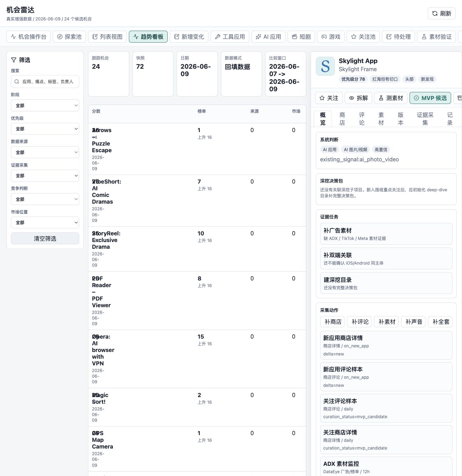Click the StoryReel: Exclusive Drama row
462x476 pixels.
pyautogui.click(x=197, y=249)
